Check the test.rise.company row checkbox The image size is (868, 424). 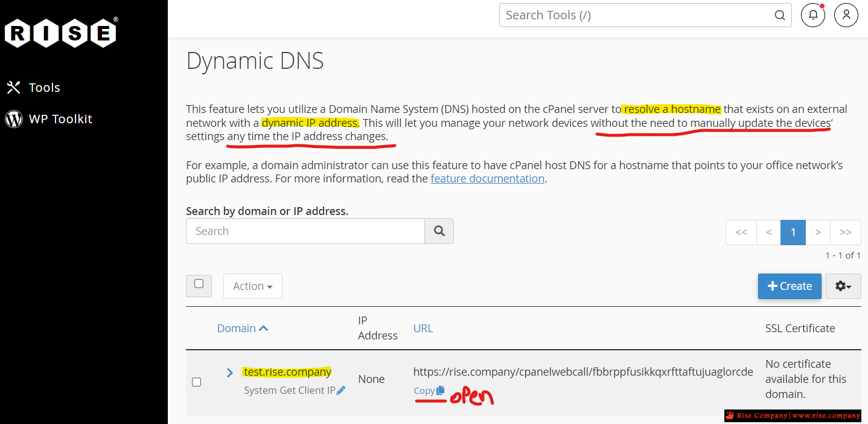(x=196, y=382)
